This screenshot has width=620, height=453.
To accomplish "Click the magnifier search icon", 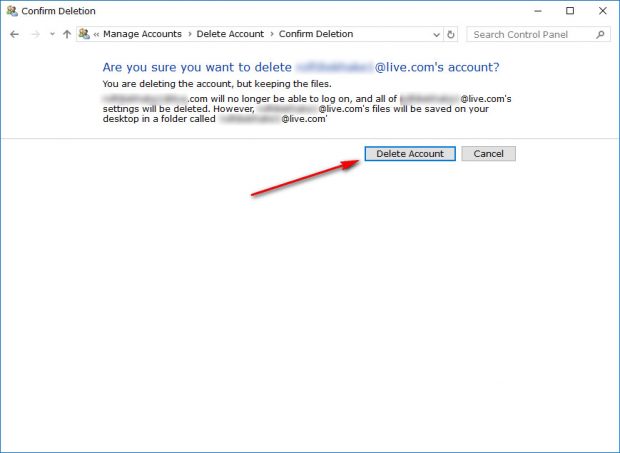I will [600, 35].
